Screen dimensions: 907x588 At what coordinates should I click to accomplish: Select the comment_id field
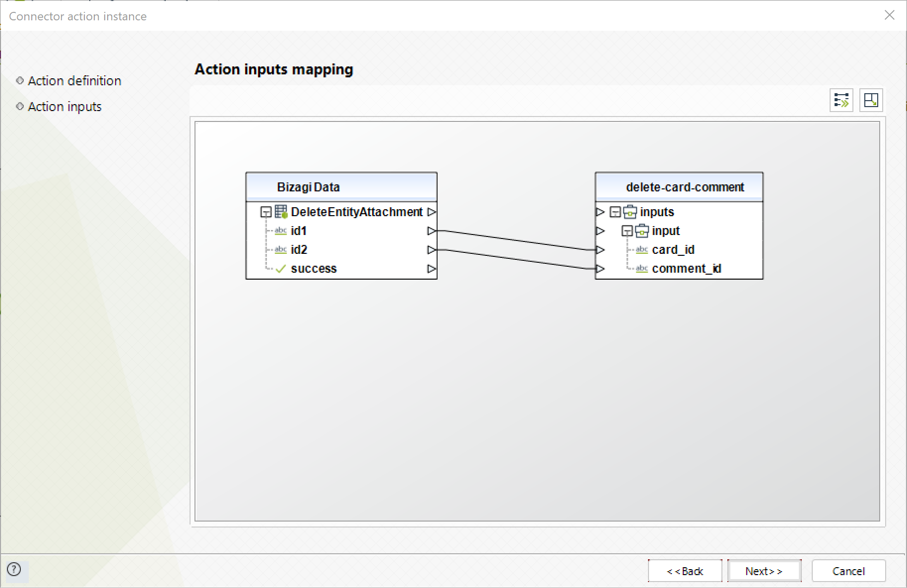686,269
